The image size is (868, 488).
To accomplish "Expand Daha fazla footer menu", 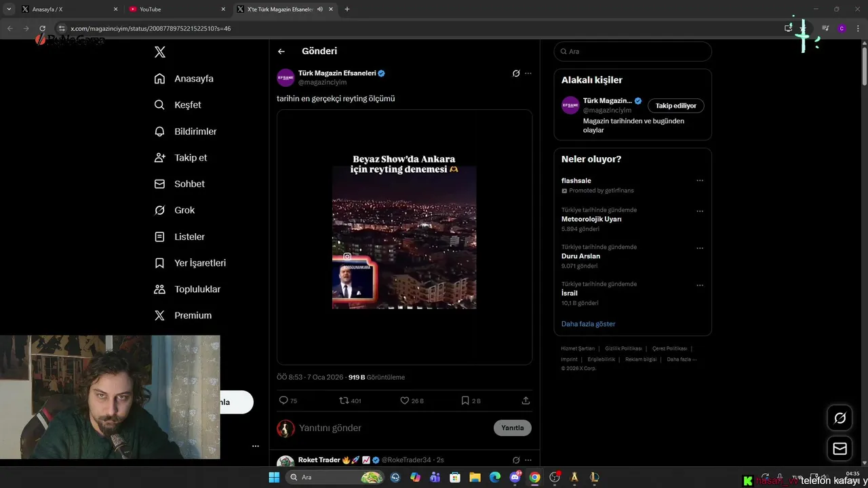I will pos(682,359).
